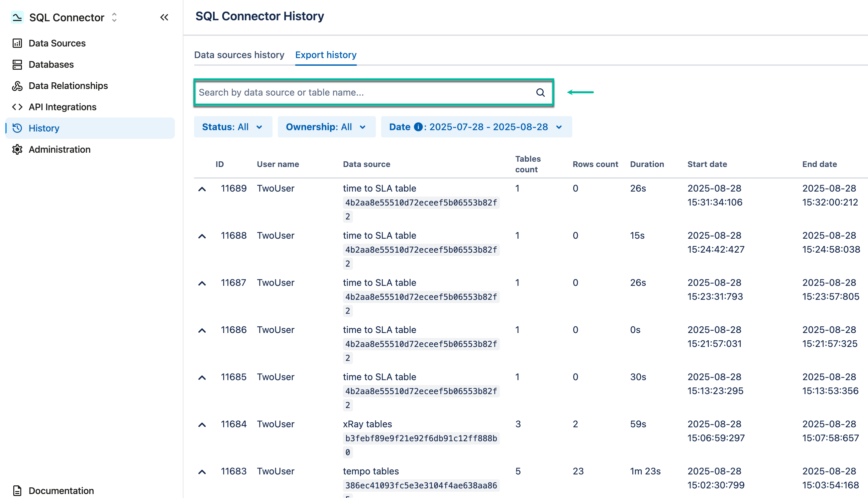
Task: Open the SQL Connector workspace switcher
Action: [x=114, y=18]
